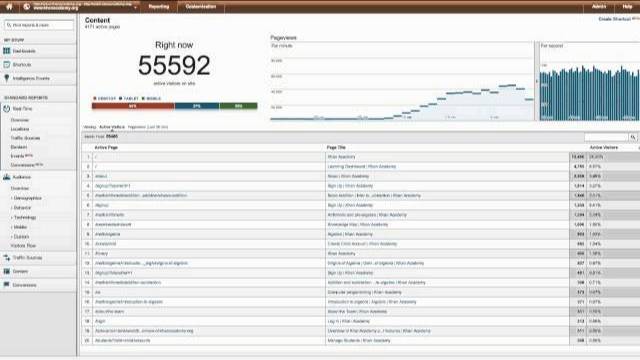Click the red Desktop segment of device bar
The image size is (640, 360).
coord(133,106)
